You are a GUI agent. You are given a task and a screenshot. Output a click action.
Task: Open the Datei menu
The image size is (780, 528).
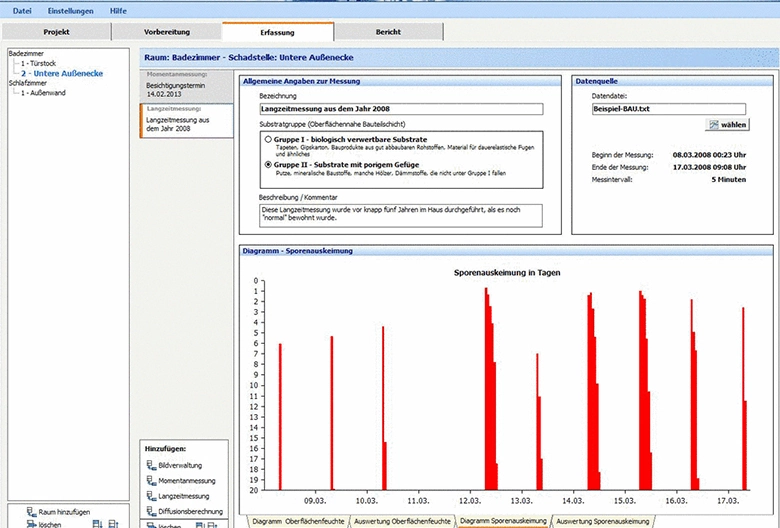coord(21,10)
